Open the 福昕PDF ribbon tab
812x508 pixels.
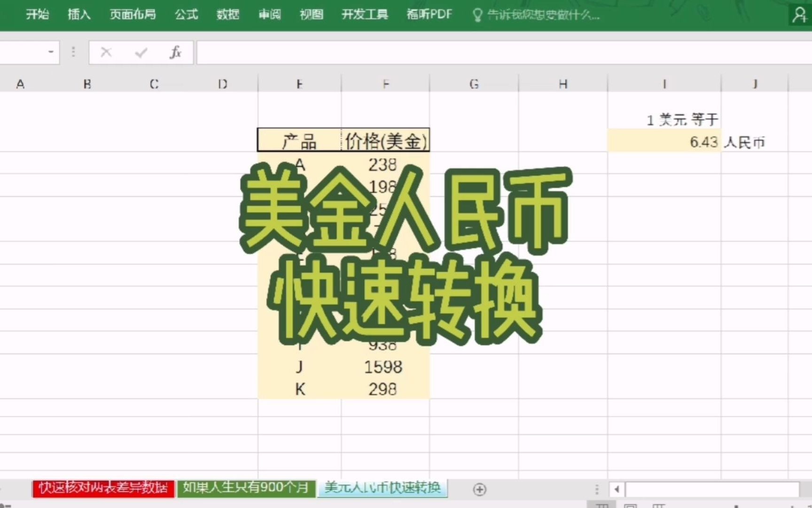(x=429, y=15)
